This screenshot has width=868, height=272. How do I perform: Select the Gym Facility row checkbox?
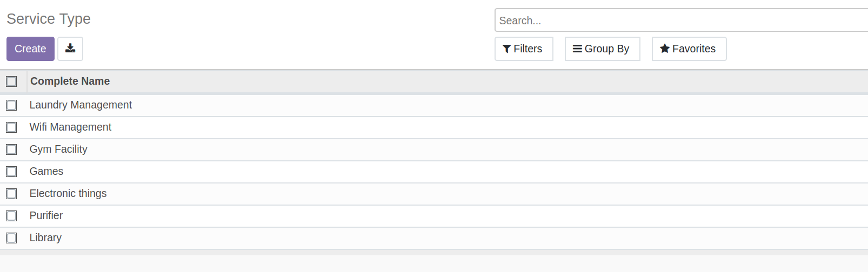pos(11,149)
